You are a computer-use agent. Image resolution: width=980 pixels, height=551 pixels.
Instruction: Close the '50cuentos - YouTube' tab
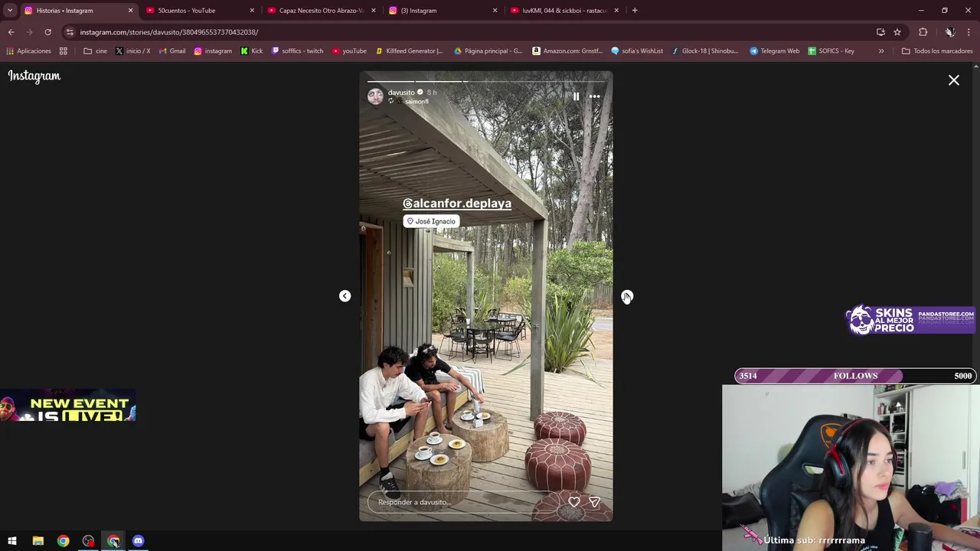pos(252,11)
